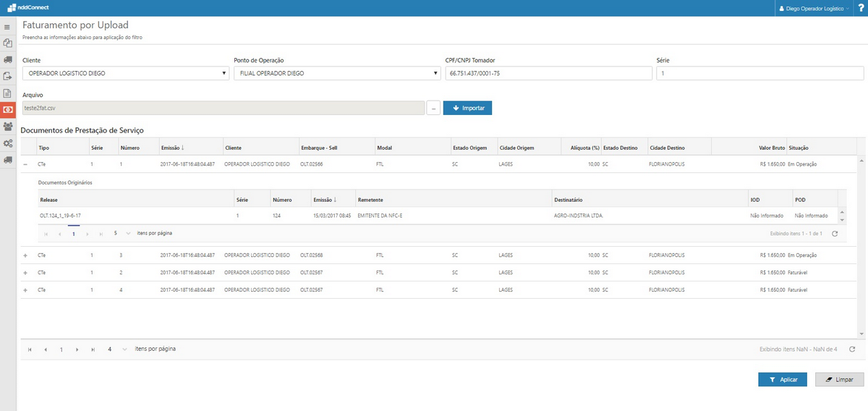868x411 pixels.
Task: Click the document page sidebar icon
Action: pos(7,93)
